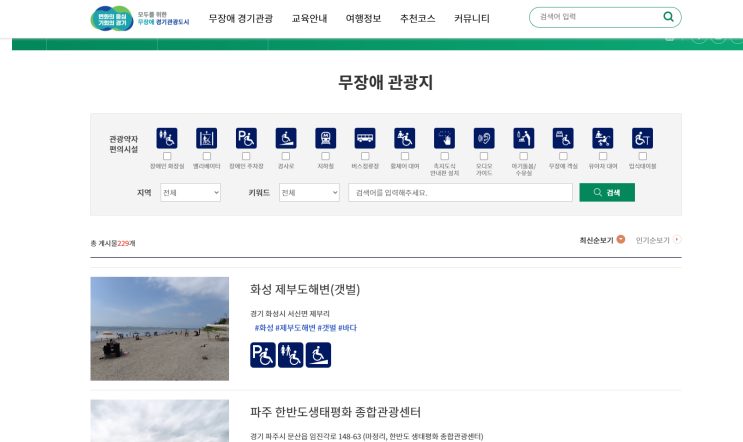Enable the 오디오 가이드 checkbox
Screen dimensions: 743x442
(484, 156)
